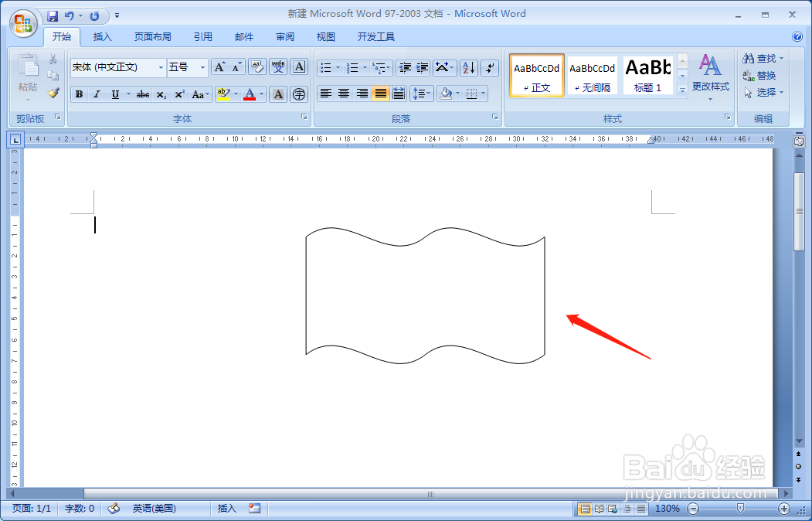The width and height of the screenshot is (812, 521).
Task: Sort text A to Z icon
Action: (469, 67)
